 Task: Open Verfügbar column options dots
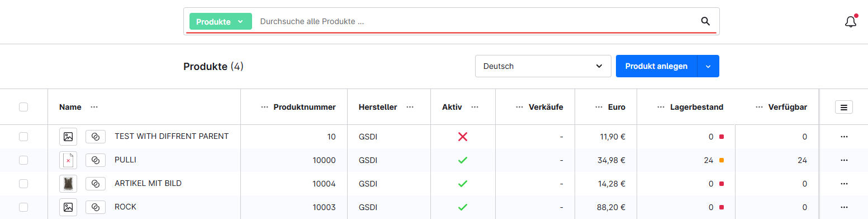pos(759,107)
